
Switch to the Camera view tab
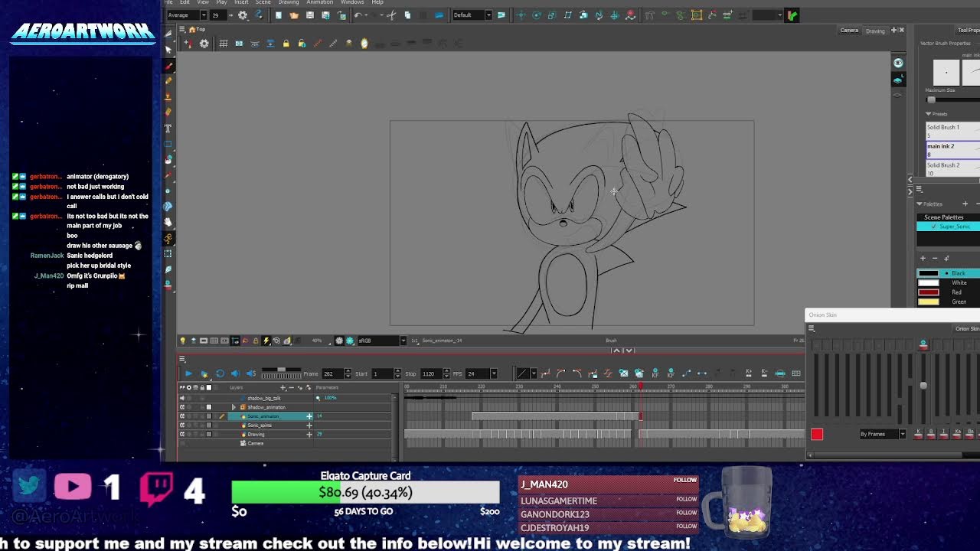point(849,31)
